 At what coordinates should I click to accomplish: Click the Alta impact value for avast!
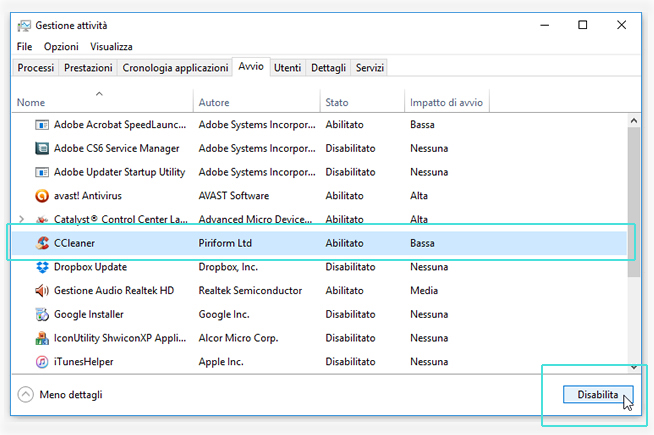[419, 196]
